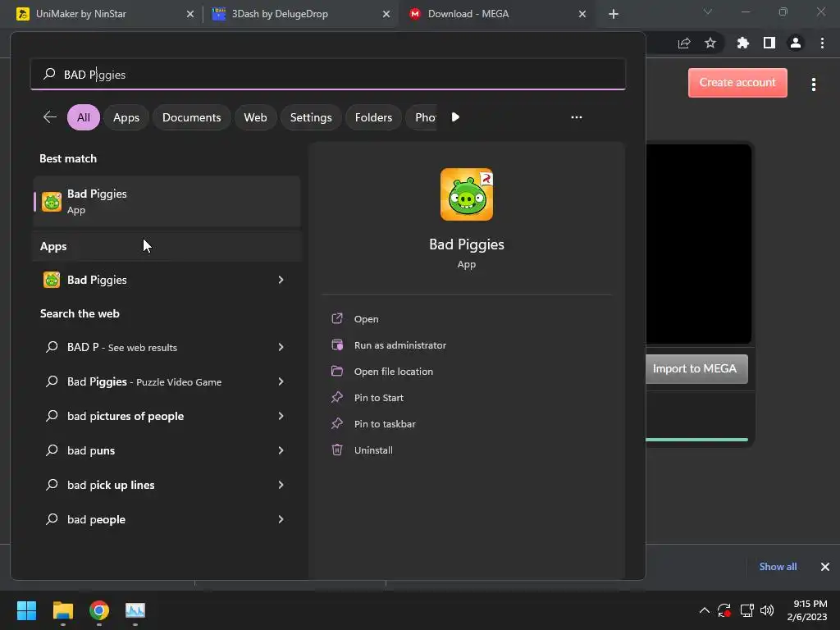Toggle Chrome side panel icon
The image size is (840, 630).
pyautogui.click(x=769, y=43)
